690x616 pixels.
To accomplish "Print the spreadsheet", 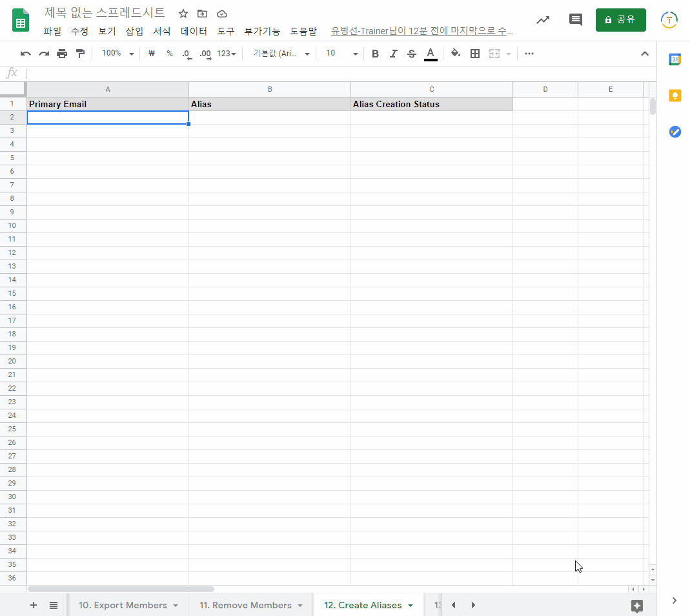I will (x=62, y=54).
